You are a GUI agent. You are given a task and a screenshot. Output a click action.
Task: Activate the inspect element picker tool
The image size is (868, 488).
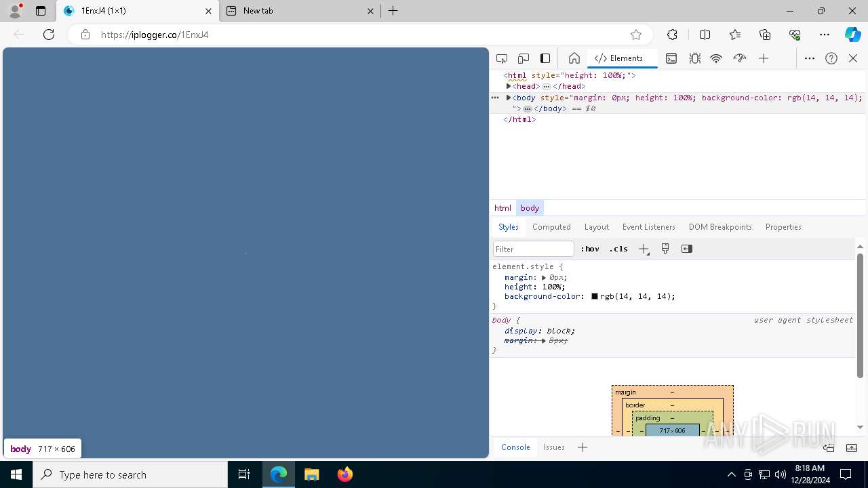coord(502,58)
